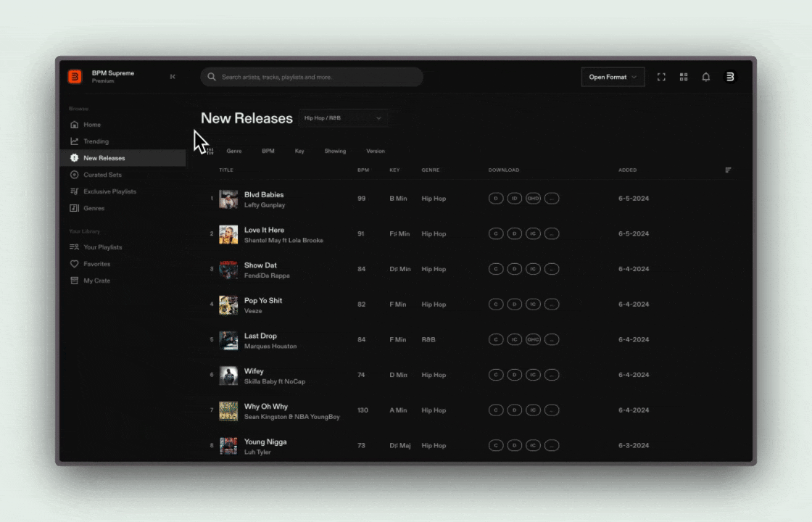
Task: Open the Version filter
Action: tap(376, 152)
